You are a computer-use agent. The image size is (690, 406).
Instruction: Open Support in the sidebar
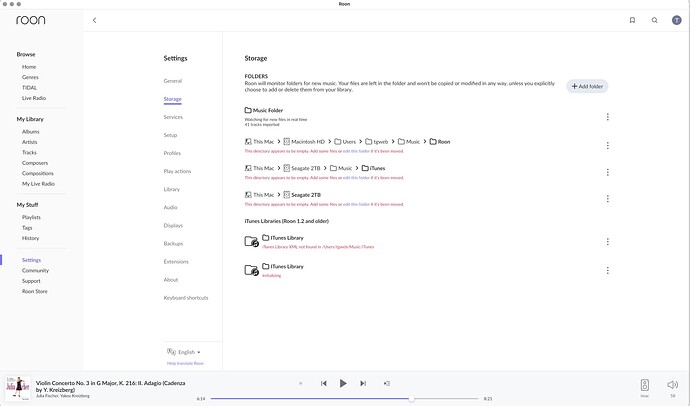[x=31, y=281]
